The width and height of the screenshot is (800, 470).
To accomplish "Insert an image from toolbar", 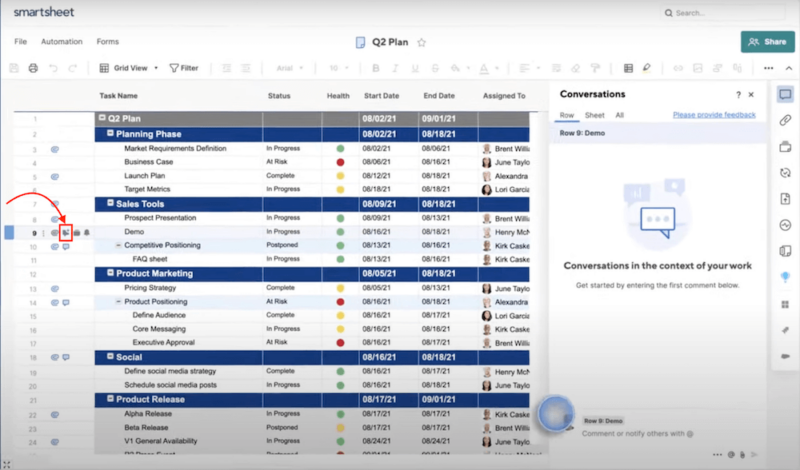I will 697,68.
